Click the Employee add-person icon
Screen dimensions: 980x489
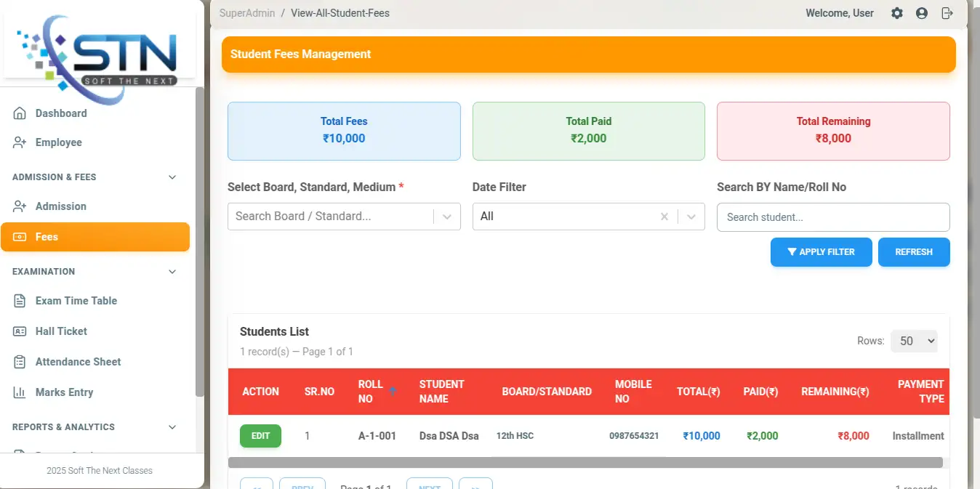[20, 142]
